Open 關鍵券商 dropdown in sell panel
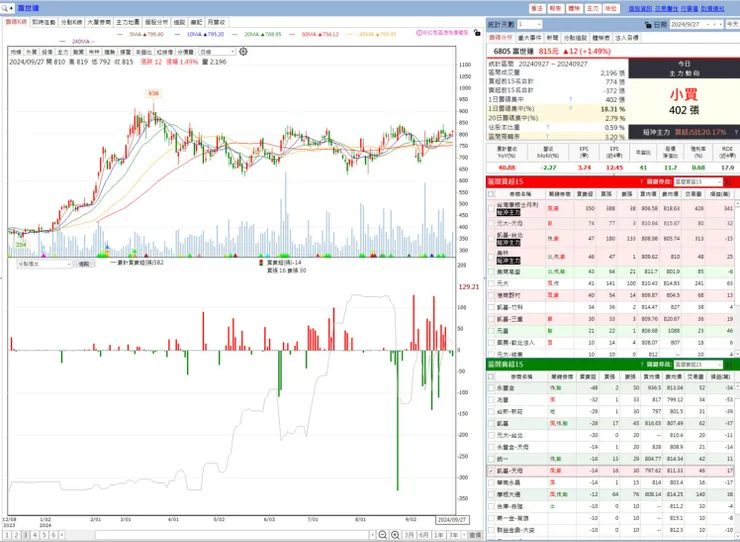Screen dimensions: 740x542 (x=698, y=364)
